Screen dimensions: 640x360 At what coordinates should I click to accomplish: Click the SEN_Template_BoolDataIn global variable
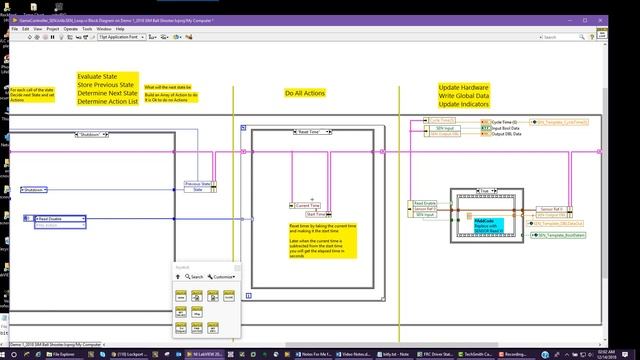pyautogui.click(x=558, y=235)
